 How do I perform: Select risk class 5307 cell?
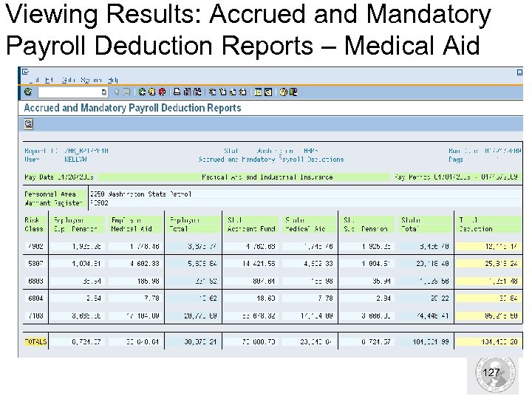click(35, 263)
